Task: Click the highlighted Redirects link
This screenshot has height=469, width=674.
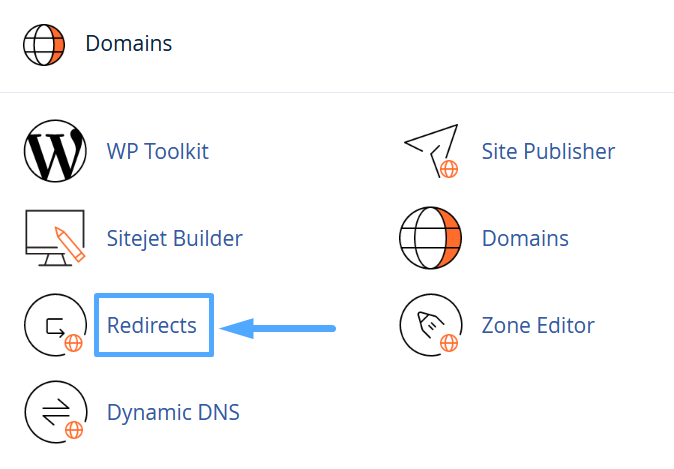Action: pyautogui.click(x=152, y=325)
